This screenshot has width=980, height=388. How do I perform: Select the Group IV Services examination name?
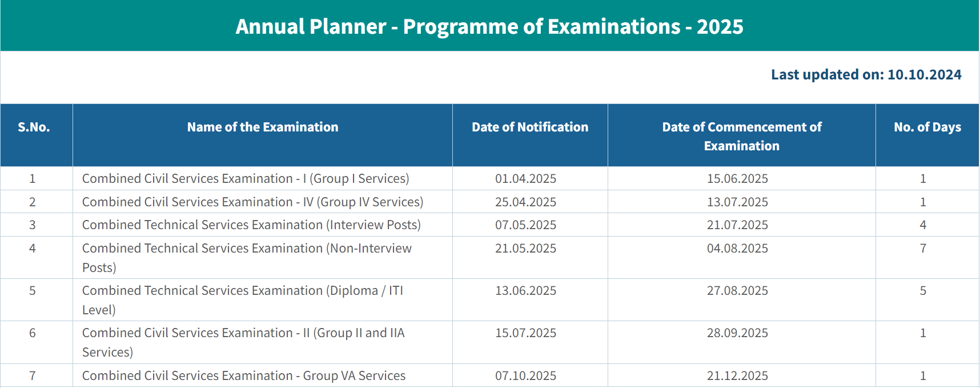coord(252,202)
